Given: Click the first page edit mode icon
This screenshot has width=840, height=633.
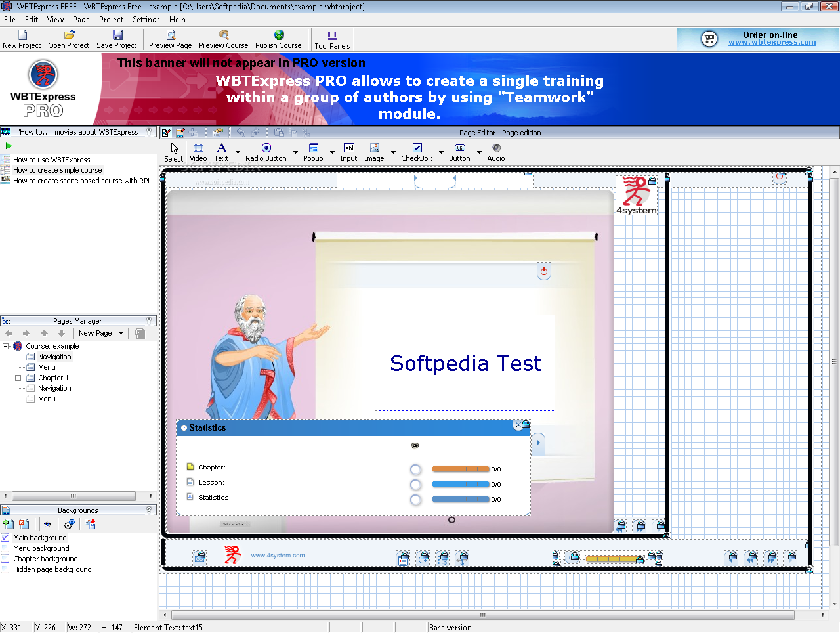Looking at the screenshot, I should click(167, 132).
